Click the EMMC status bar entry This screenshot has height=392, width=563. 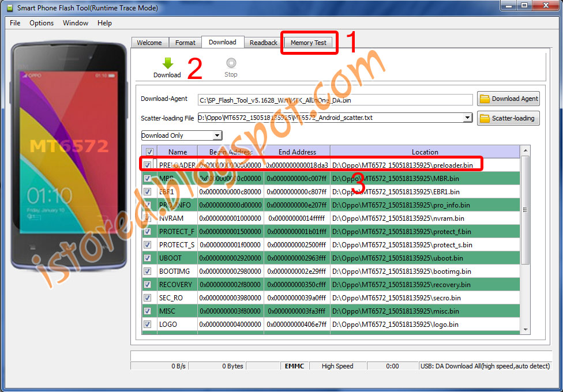[x=294, y=366]
